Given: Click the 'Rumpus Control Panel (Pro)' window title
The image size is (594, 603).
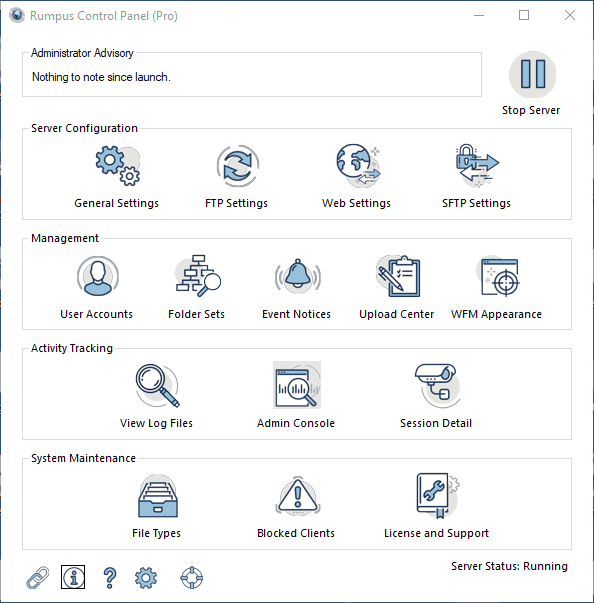Looking at the screenshot, I should pyautogui.click(x=104, y=16).
